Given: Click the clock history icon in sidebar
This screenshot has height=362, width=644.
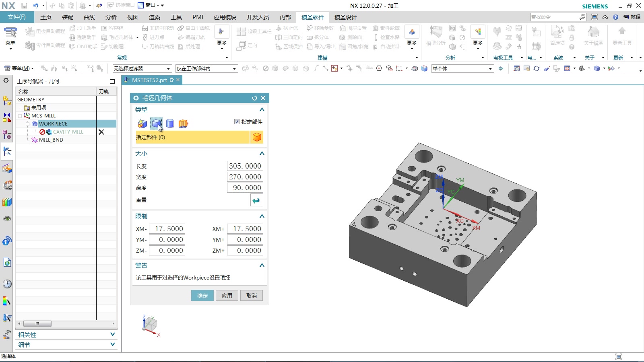Looking at the screenshot, I should pos(7,284).
